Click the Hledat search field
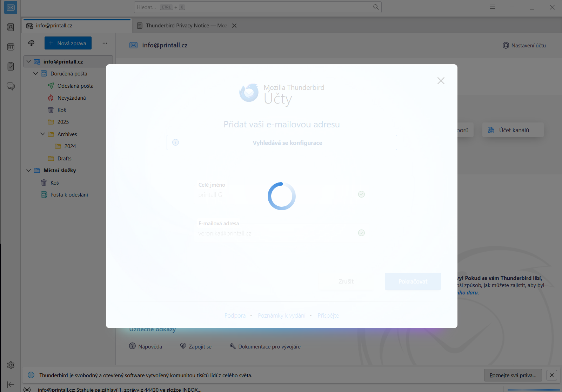Screen dimensions: 562x392 pyautogui.click(x=258, y=7)
